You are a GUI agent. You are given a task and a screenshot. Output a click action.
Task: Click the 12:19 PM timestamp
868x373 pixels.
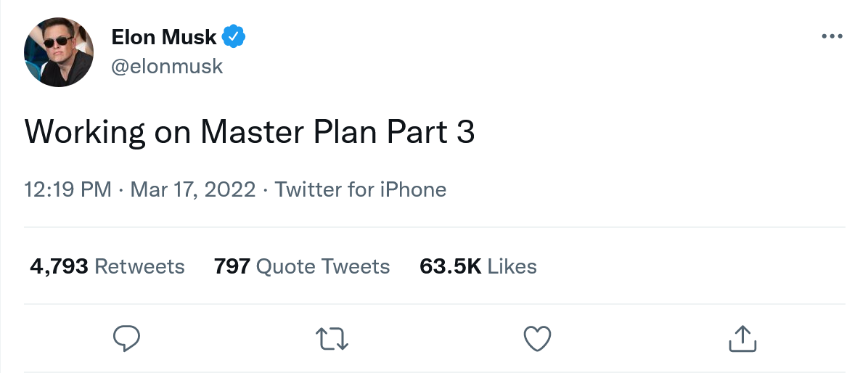point(67,190)
